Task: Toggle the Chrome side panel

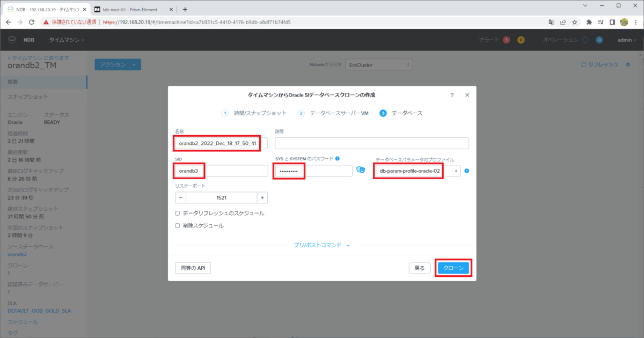Action: tap(612, 22)
